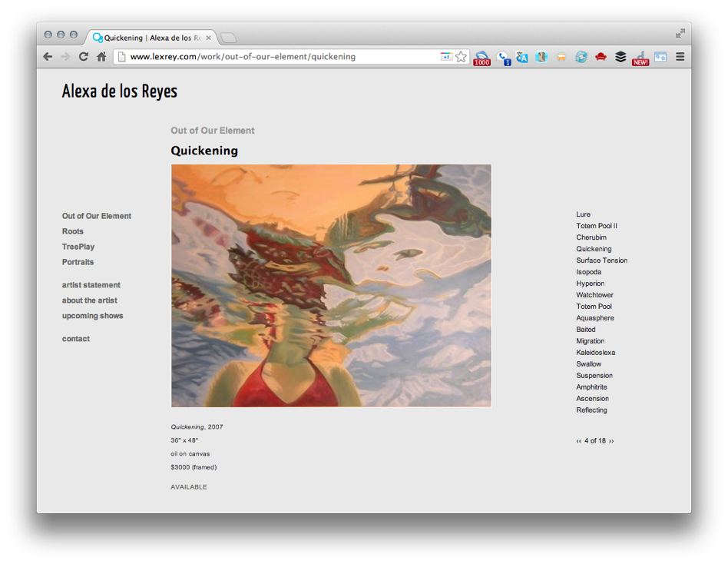The height and width of the screenshot is (564, 728).
Task: Click the "4 of 18" page counter
Action: point(594,441)
